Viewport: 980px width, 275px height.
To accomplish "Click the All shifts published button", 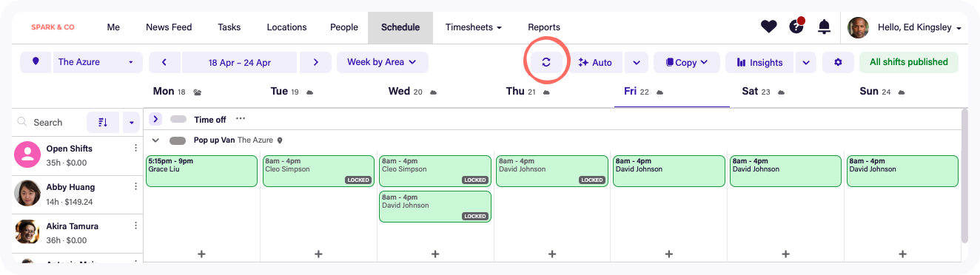I will click(x=909, y=62).
